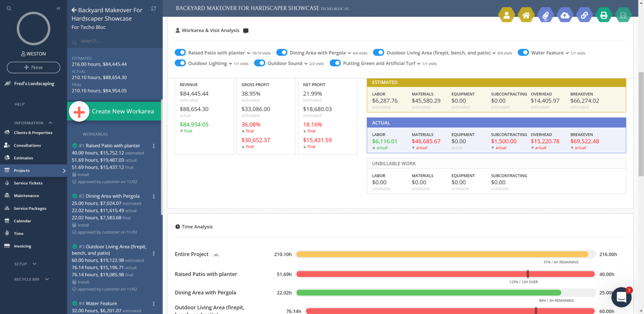Expand the Dining Area with Pergola dropdown
This screenshot has height=314, width=644.
(349, 53)
